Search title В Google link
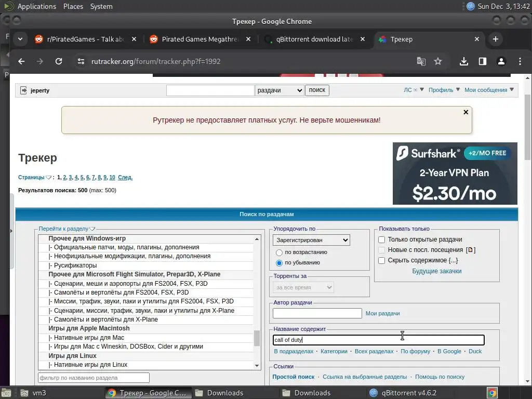Image resolution: width=532 pixels, height=399 pixels. coord(449,352)
